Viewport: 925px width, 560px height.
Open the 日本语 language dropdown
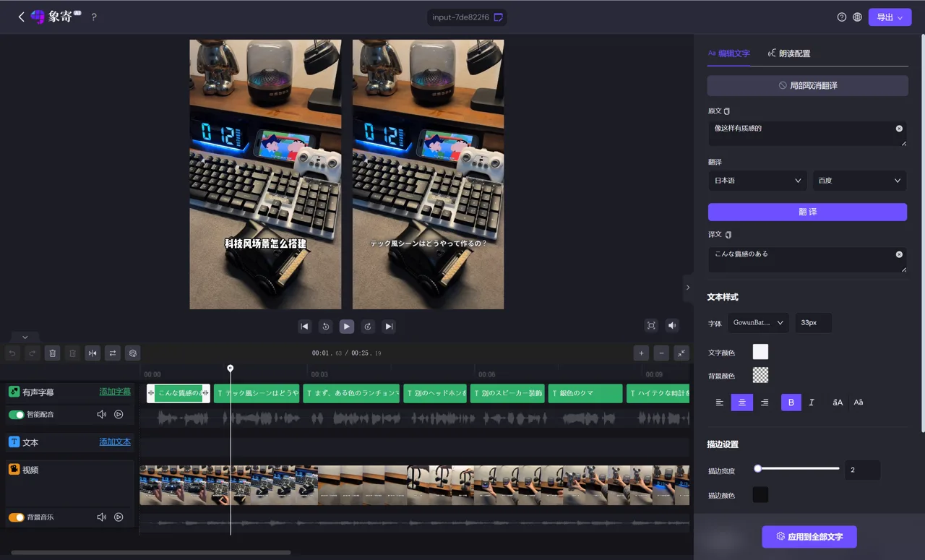point(757,181)
